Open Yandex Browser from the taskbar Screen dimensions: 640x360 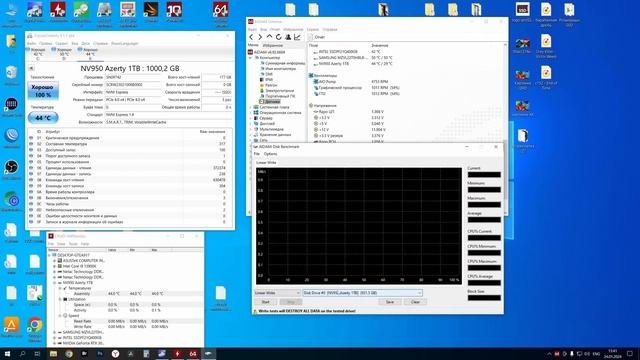click(116, 353)
